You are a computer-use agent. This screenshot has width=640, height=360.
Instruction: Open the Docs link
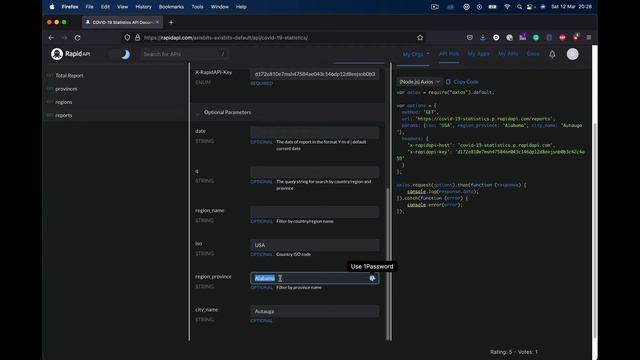click(x=533, y=54)
